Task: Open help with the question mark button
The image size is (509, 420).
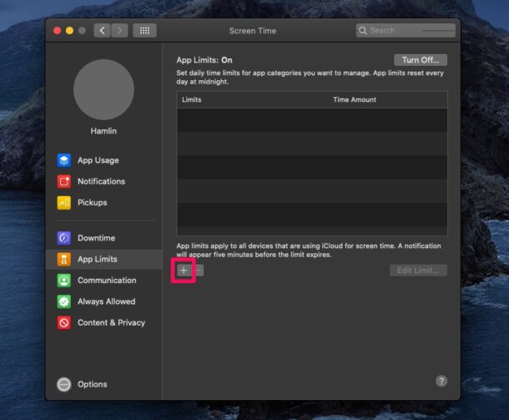Action: tap(441, 381)
